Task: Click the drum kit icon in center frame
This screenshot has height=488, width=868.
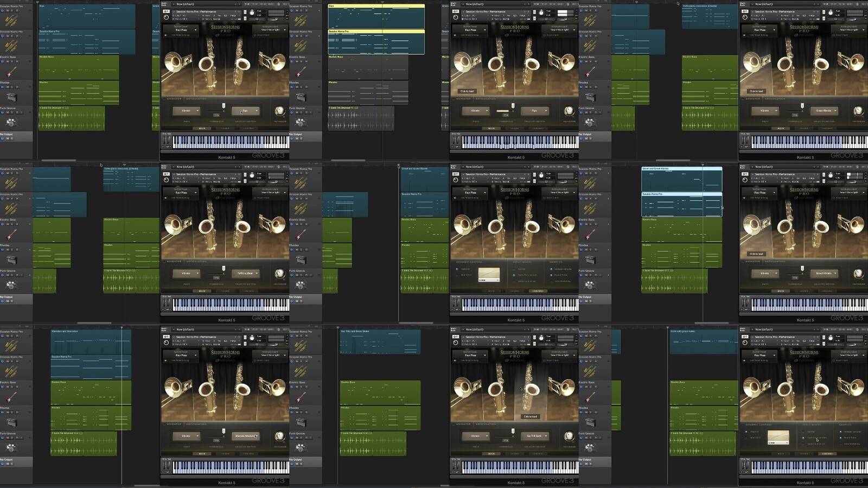Action: 300,285
